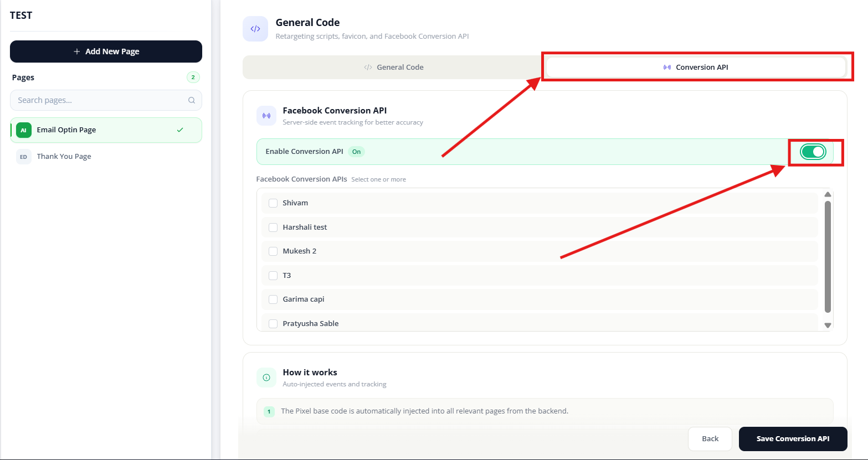Tick the Mukesh 2 checkbox
Screen dimensions: 868x460
pos(273,251)
